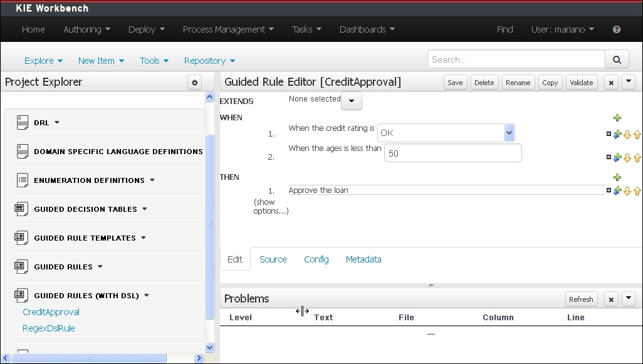Click the show options link
The width and height of the screenshot is (643, 364).
(x=271, y=207)
